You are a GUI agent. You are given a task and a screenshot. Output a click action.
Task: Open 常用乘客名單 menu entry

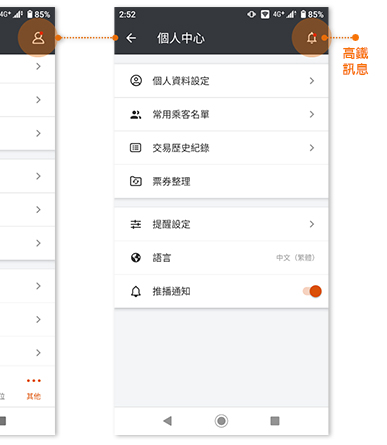point(221,114)
